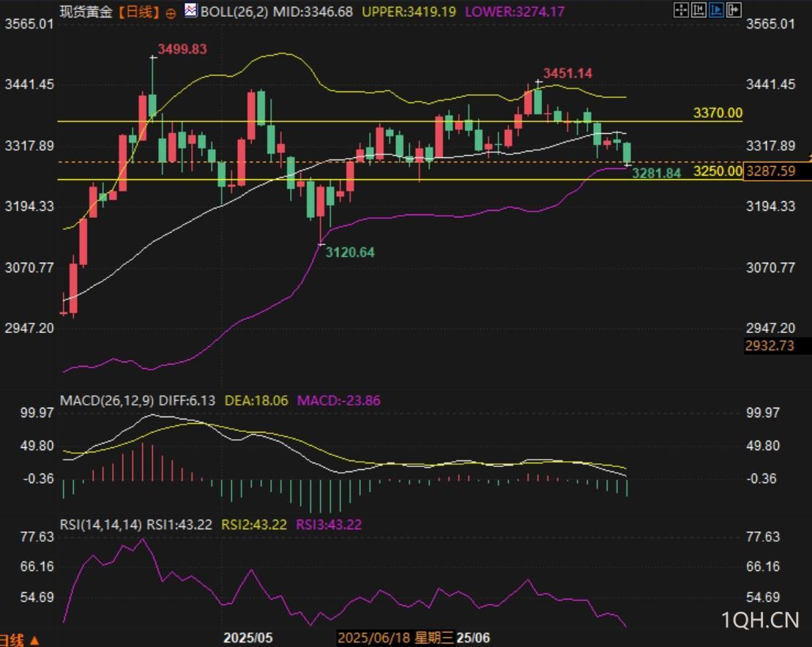This screenshot has height=647, width=812.
Task: Click the blue play-forward chart icon
Action: click(716, 10)
